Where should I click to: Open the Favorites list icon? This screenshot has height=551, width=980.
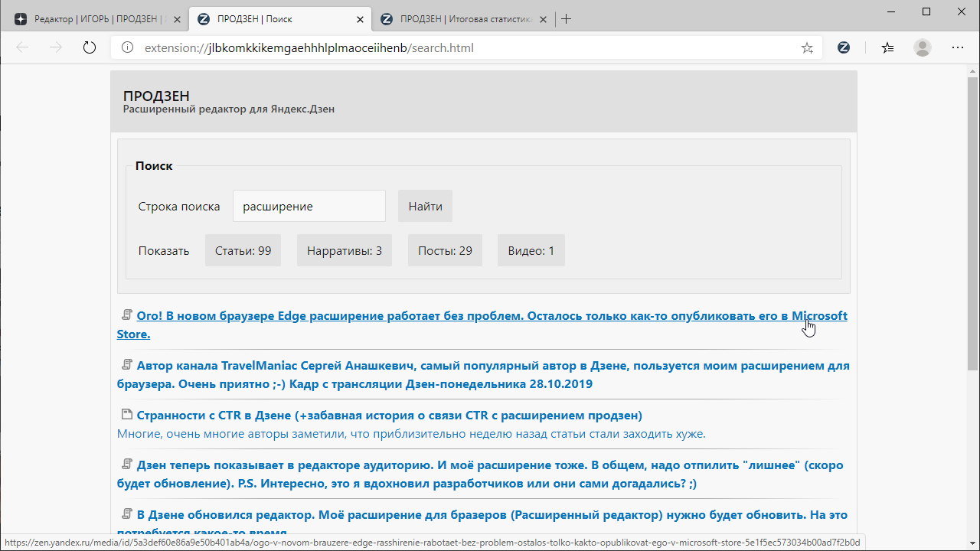click(887, 47)
